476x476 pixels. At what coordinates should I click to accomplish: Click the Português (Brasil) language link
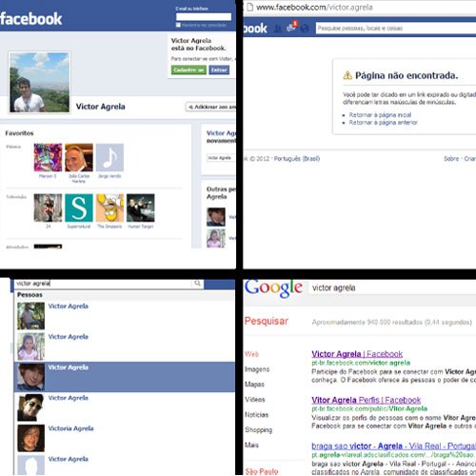coord(297,159)
